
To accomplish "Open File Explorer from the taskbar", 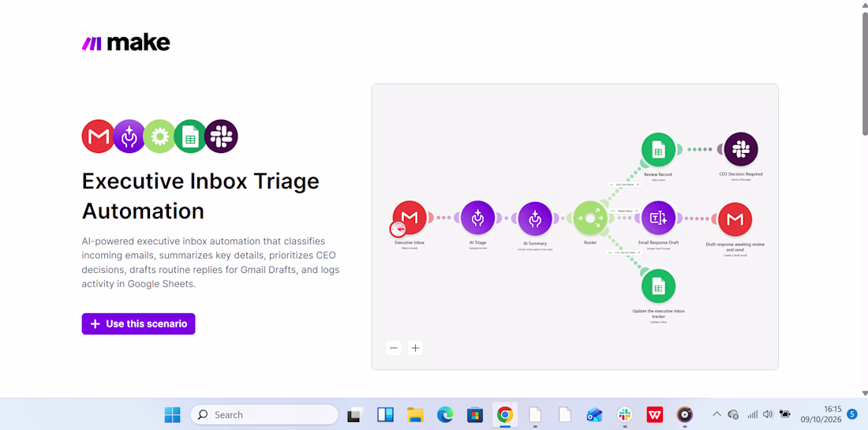I will coord(415,414).
